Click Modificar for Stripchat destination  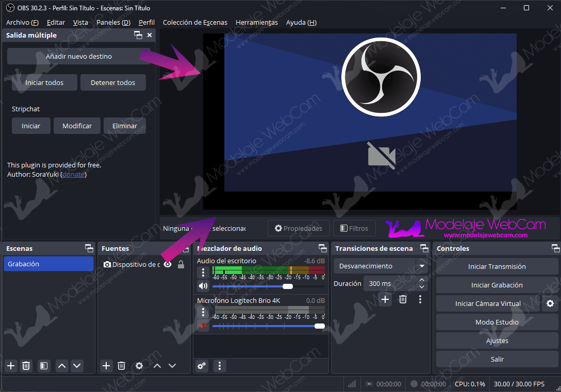(77, 126)
